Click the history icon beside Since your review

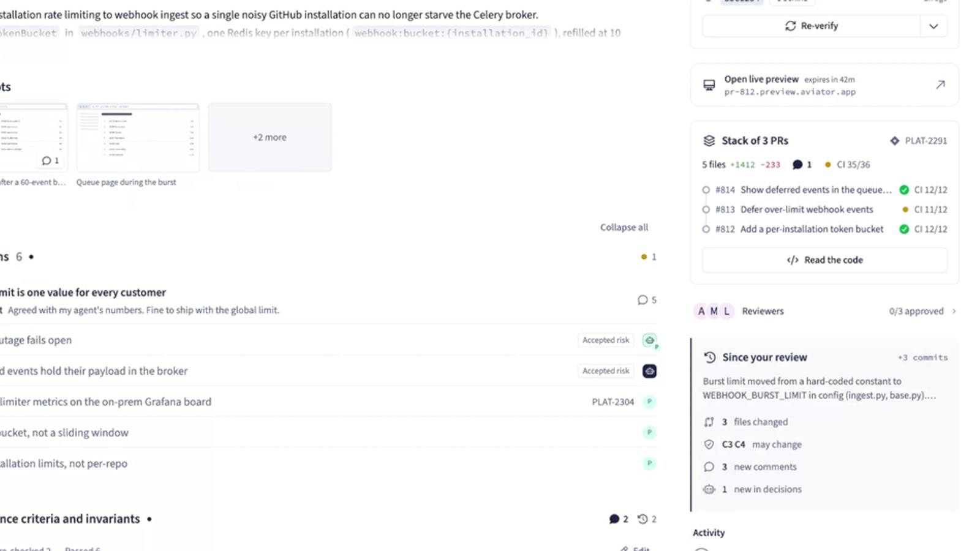(x=710, y=358)
